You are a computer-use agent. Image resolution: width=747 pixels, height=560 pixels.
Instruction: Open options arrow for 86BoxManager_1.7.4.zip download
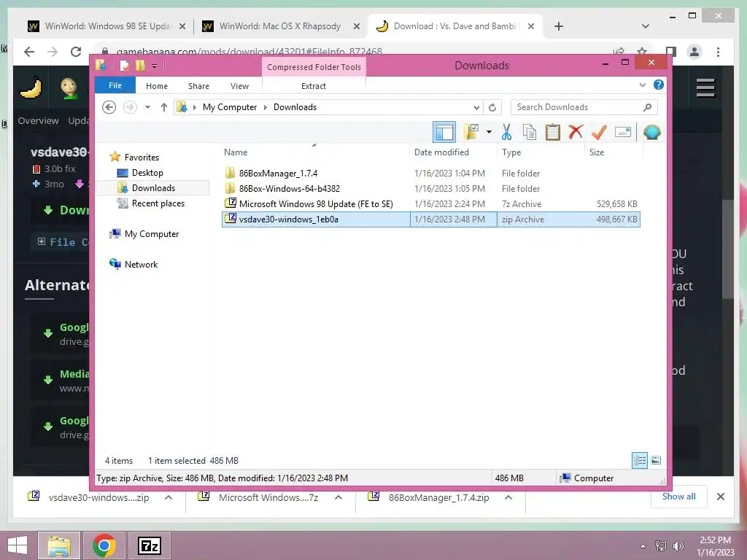pos(508,497)
